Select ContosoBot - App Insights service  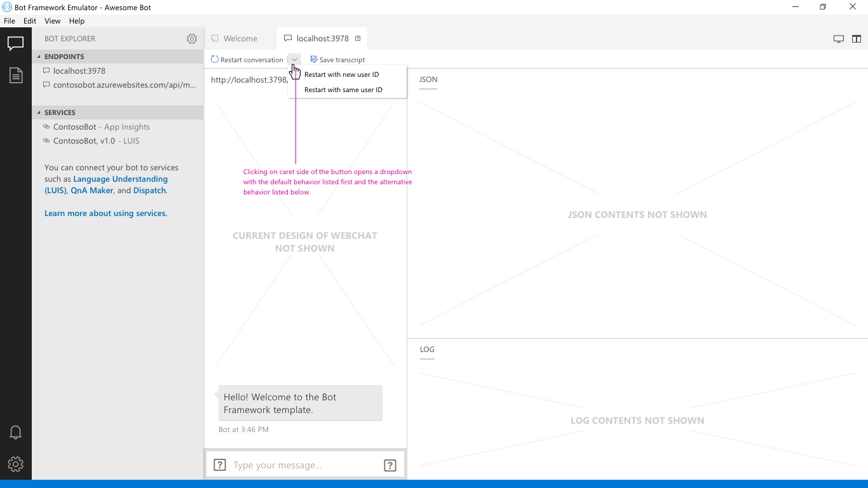tap(118, 127)
